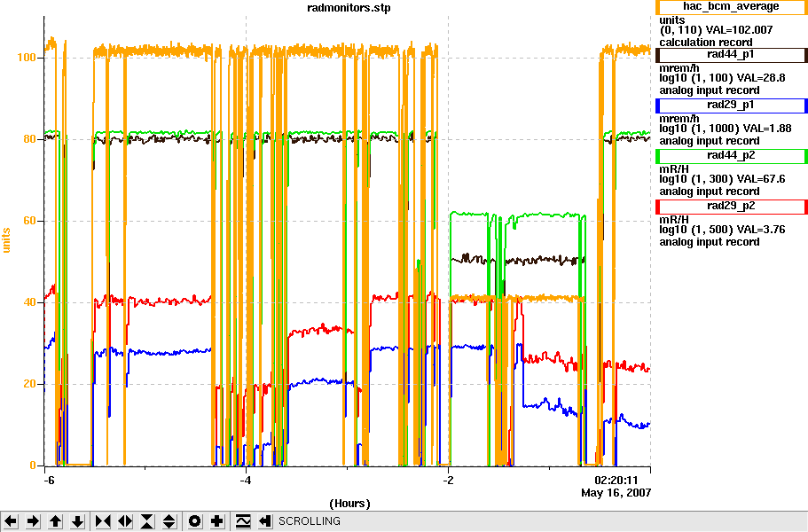Select the rad44_p1 curve legend entry
The width and height of the screenshot is (808, 532).
[731, 55]
